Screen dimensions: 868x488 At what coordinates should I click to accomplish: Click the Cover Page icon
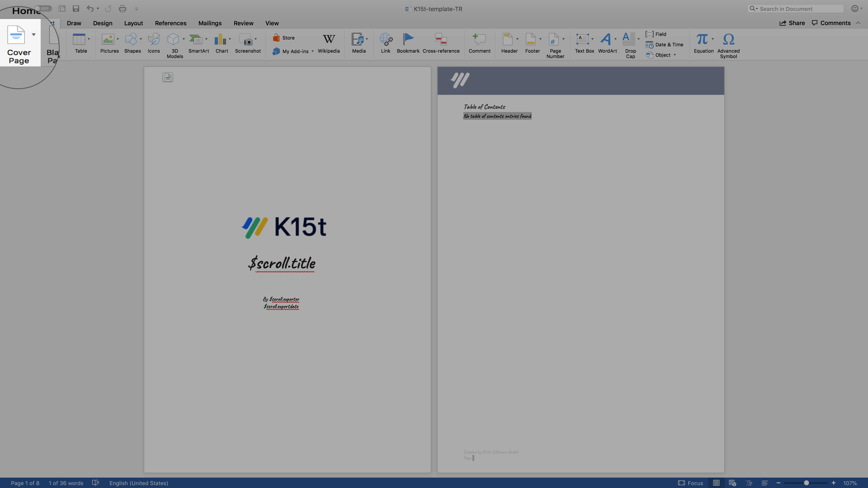[16, 35]
